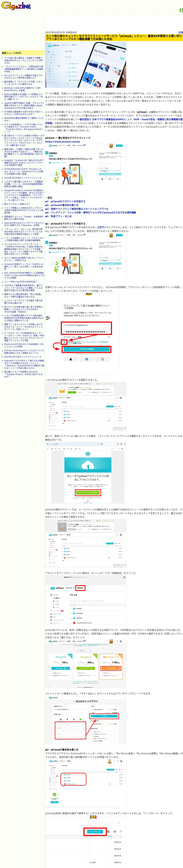The image size is (183, 868).
Task: Open the Android XR HTC VIVE story
Action: point(24,162)
